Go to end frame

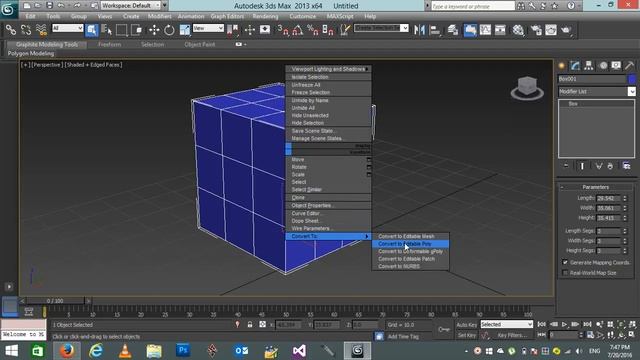(x=587, y=324)
